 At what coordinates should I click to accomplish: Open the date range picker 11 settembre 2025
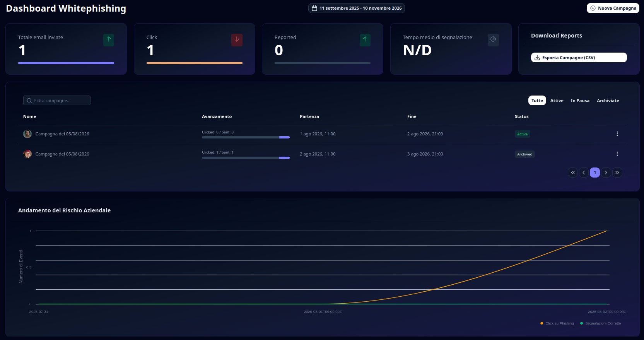click(357, 8)
